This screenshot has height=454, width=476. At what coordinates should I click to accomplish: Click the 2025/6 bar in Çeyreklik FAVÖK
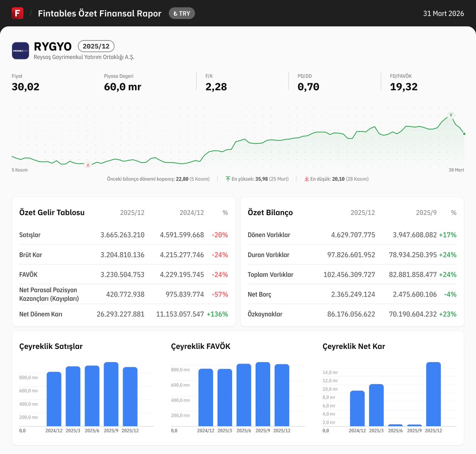[x=244, y=395]
